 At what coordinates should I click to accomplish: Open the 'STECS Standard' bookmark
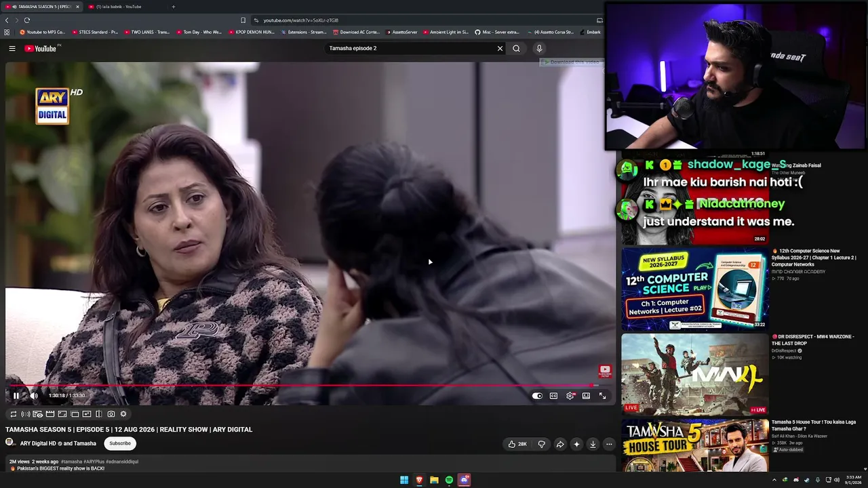(x=95, y=32)
